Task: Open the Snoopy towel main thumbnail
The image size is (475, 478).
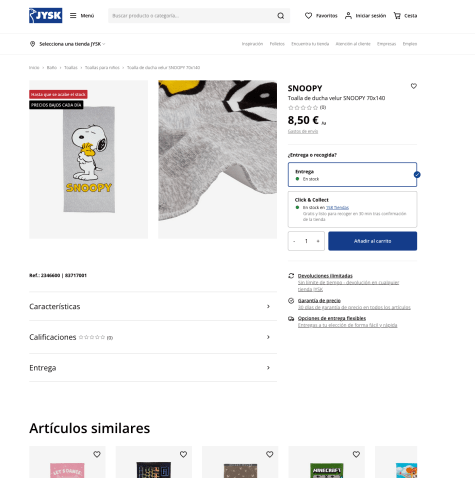Action: click(88, 159)
